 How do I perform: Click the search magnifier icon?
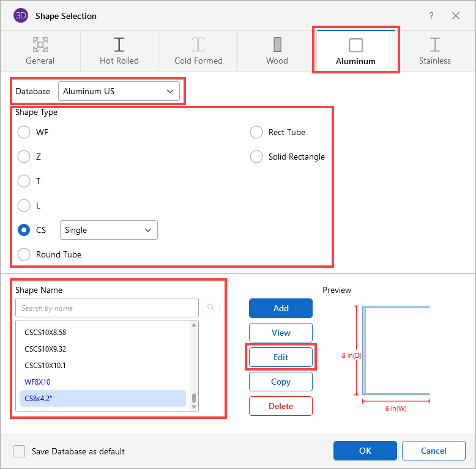tap(211, 308)
